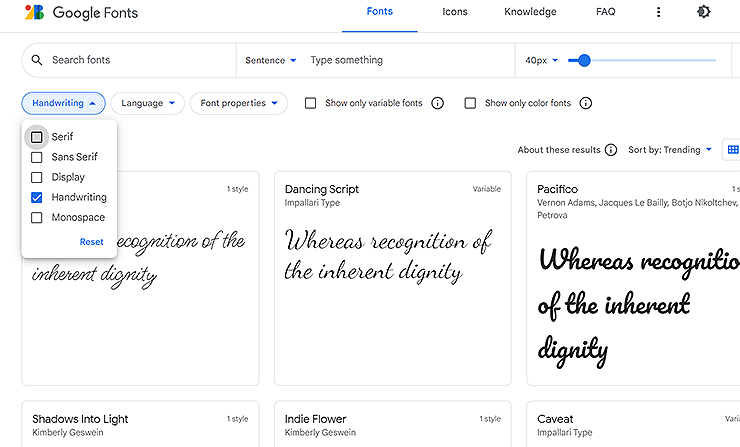Screen dimensions: 740x447
Task: Open the Pacifico font title
Action: (x=557, y=189)
